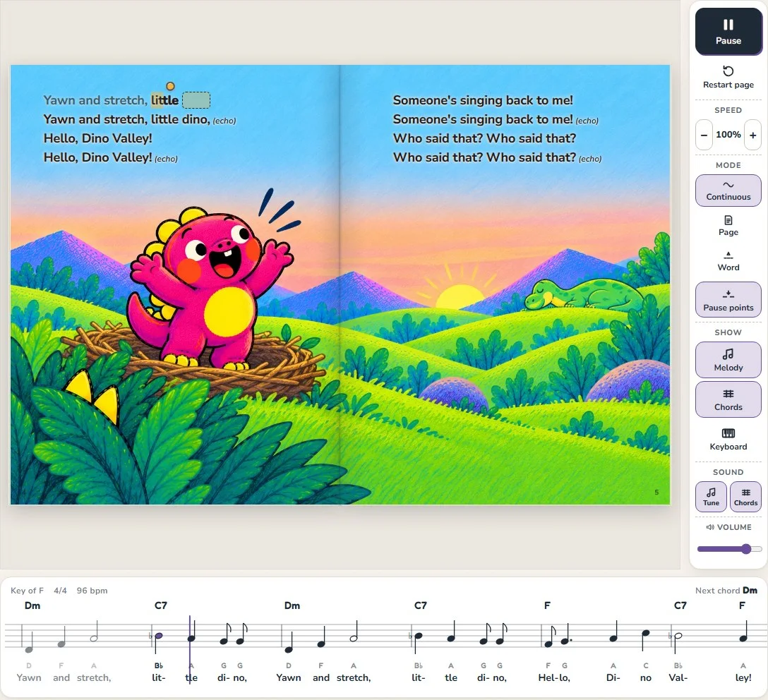This screenshot has width=768, height=700.
Task: Click the first Dm chord label
Action: click(32, 605)
